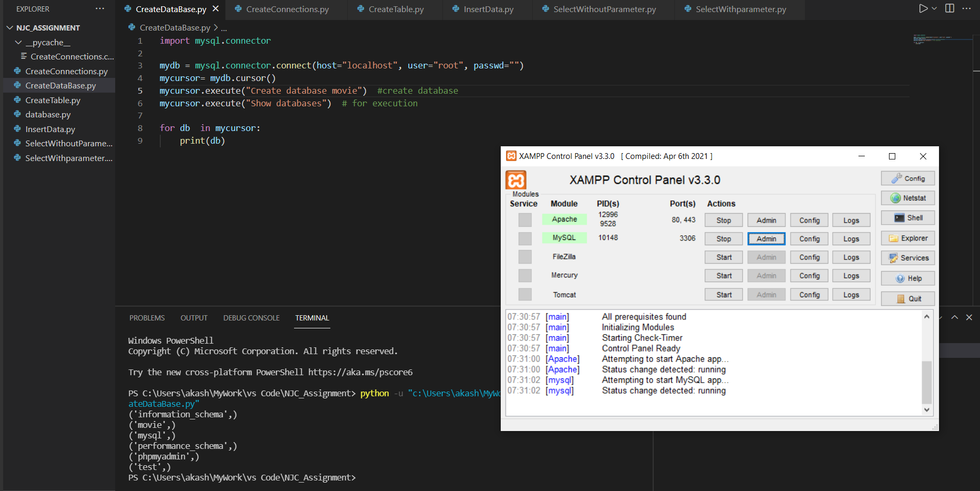Open Mercury Logs menu

coord(851,276)
